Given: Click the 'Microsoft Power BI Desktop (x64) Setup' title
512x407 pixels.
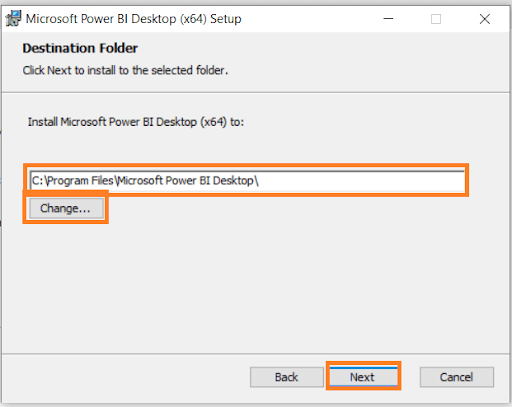Looking at the screenshot, I should tap(134, 19).
